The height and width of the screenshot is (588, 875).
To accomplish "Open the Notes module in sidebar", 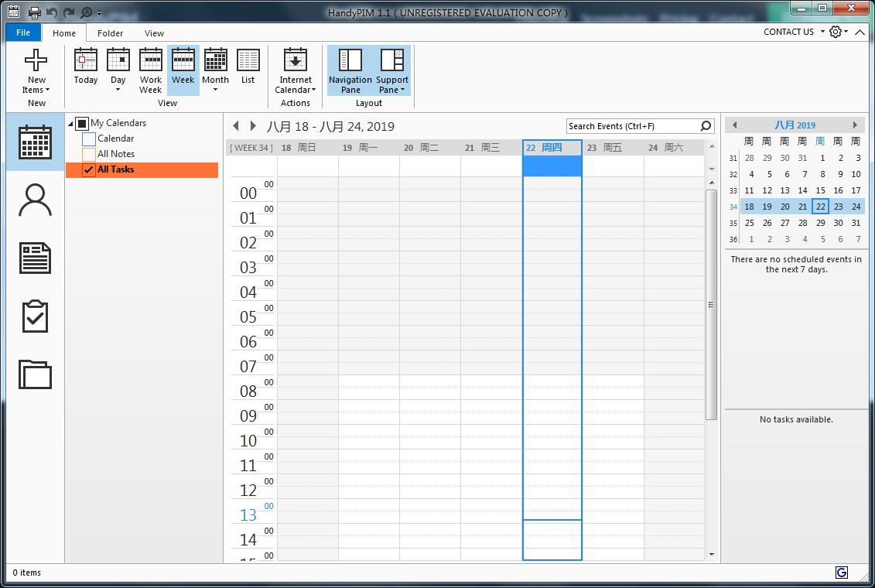I will (x=35, y=258).
